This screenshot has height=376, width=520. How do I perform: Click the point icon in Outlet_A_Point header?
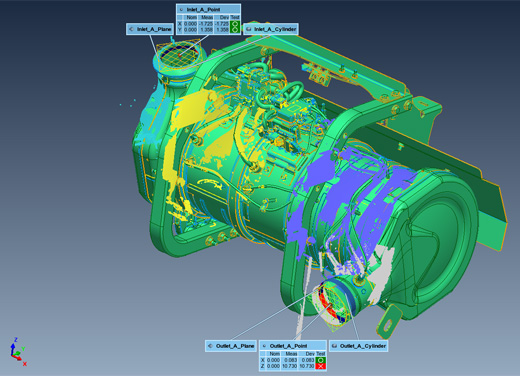tap(265, 346)
